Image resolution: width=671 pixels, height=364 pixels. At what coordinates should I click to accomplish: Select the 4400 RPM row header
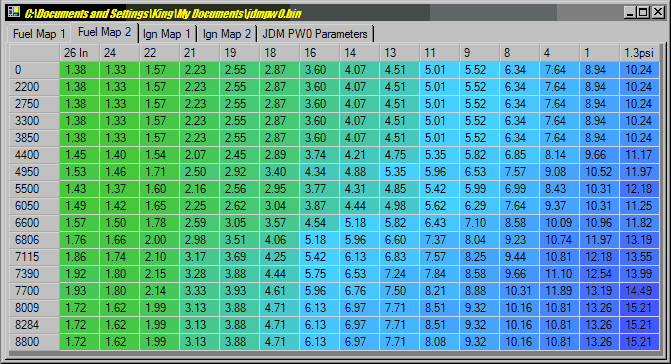click(34, 155)
